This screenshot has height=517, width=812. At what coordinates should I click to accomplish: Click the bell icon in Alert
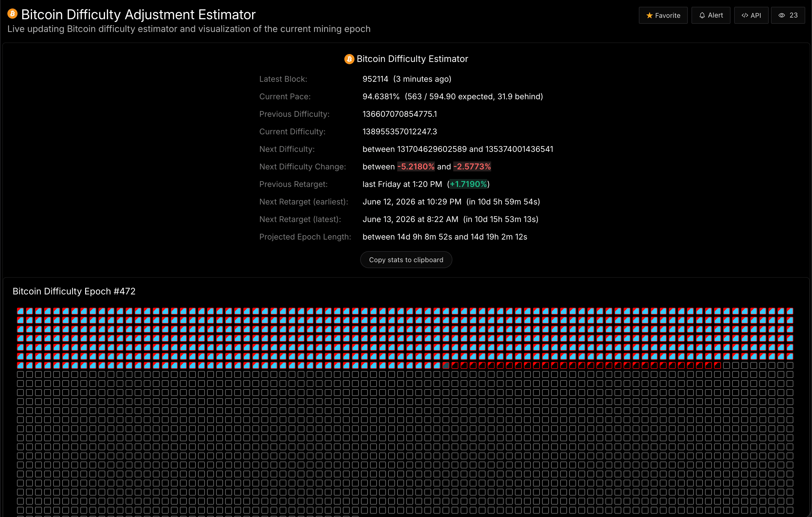tap(702, 16)
